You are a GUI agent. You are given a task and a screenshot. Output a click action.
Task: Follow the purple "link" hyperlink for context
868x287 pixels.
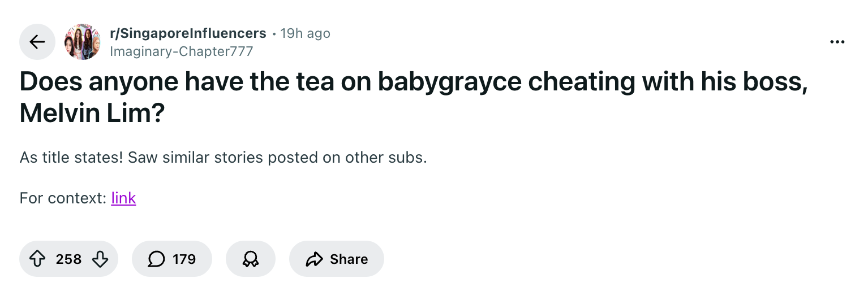(124, 198)
